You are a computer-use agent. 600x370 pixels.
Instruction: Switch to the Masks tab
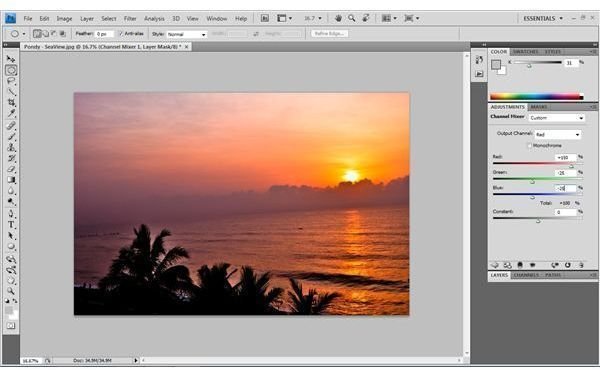coord(538,107)
